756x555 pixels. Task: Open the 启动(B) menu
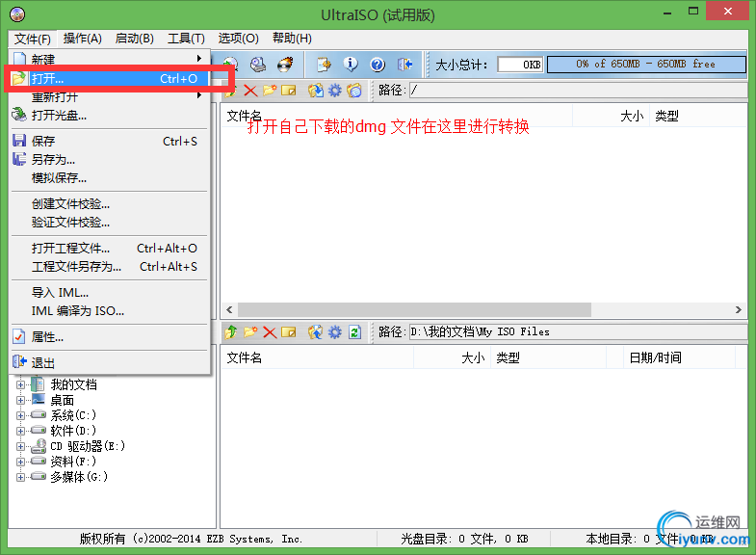[x=135, y=39]
